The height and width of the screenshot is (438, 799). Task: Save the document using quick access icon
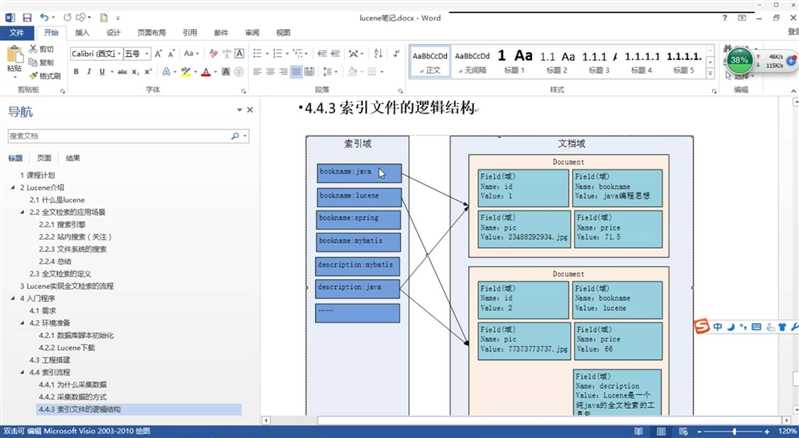point(27,18)
